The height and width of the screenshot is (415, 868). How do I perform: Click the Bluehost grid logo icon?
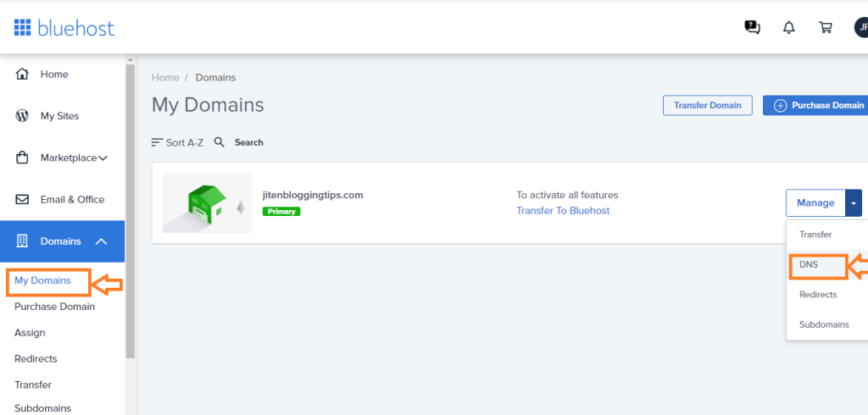(x=22, y=26)
